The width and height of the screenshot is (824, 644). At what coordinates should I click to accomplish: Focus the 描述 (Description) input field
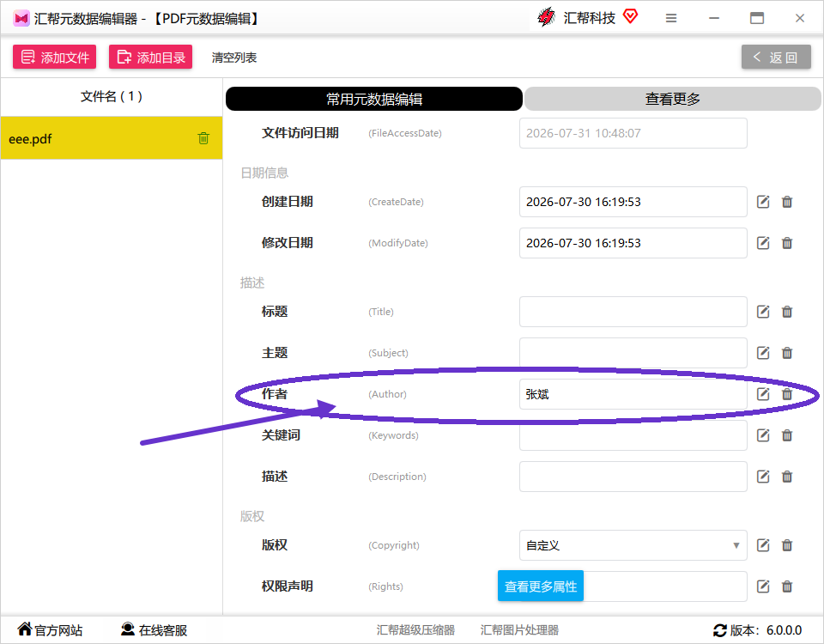633,477
